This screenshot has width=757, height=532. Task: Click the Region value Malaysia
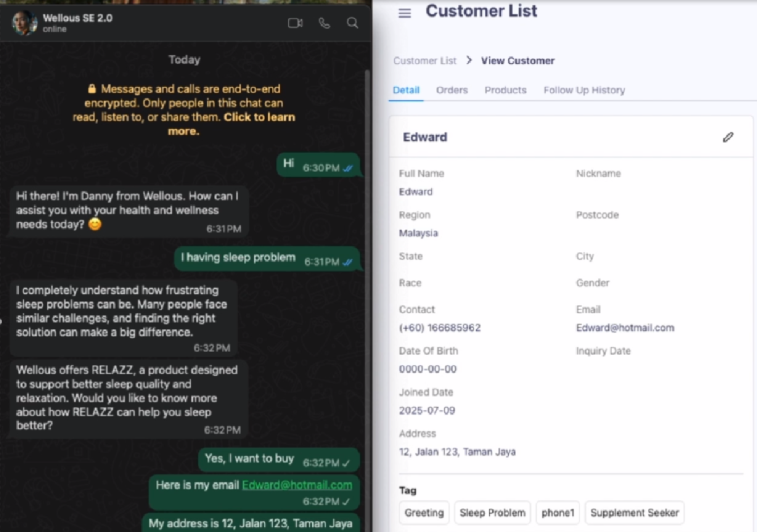[x=418, y=233]
